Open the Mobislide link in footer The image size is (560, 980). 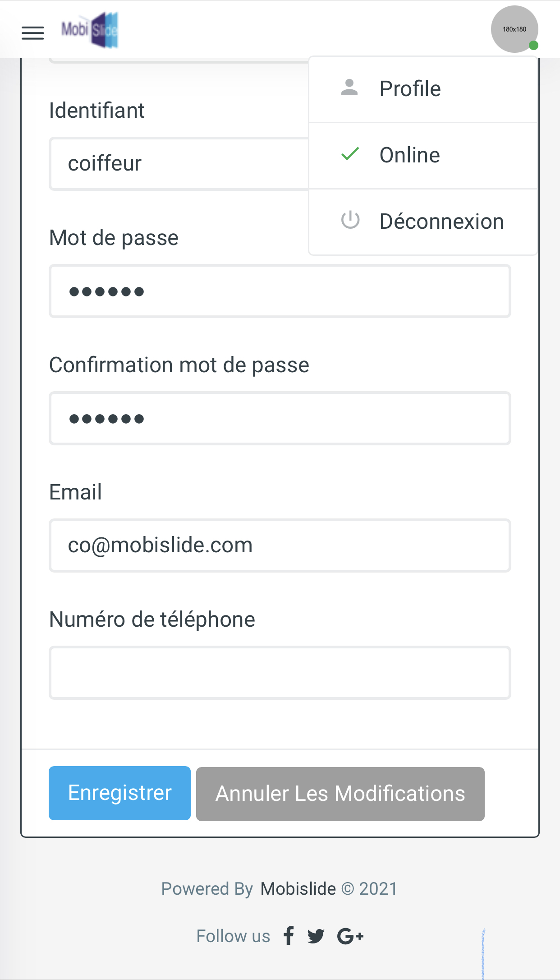point(298,889)
